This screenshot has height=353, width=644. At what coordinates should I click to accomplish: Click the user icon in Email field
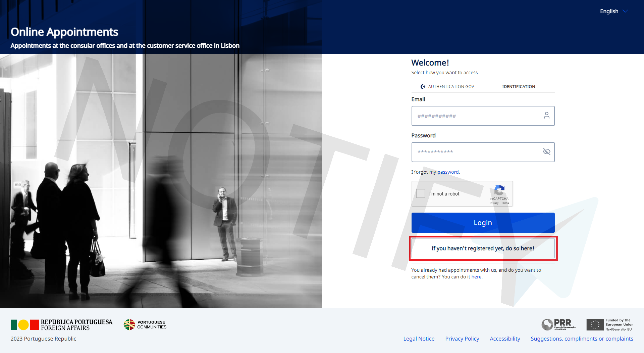pos(546,116)
